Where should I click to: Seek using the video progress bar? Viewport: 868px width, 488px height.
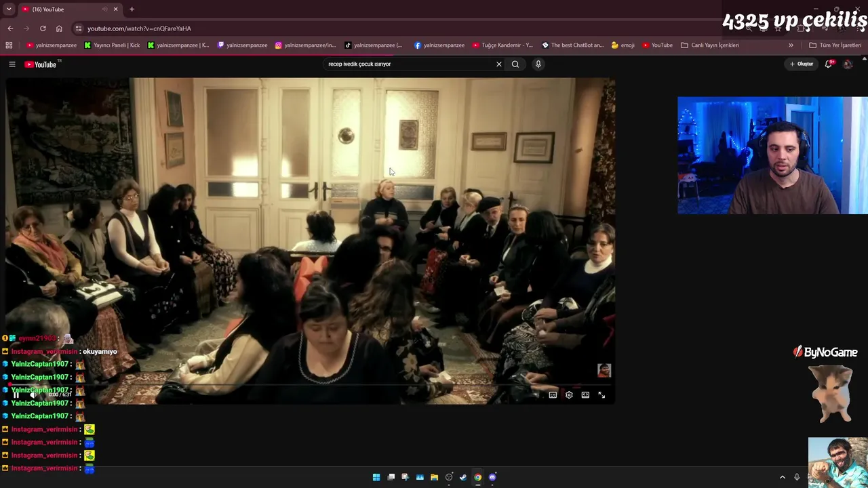point(311,384)
